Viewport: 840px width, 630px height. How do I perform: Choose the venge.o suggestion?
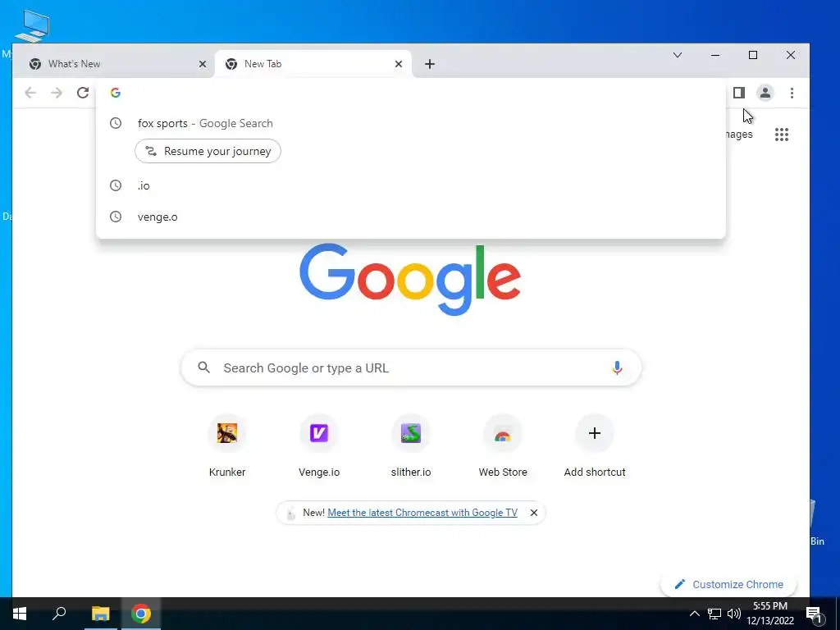tap(410, 217)
